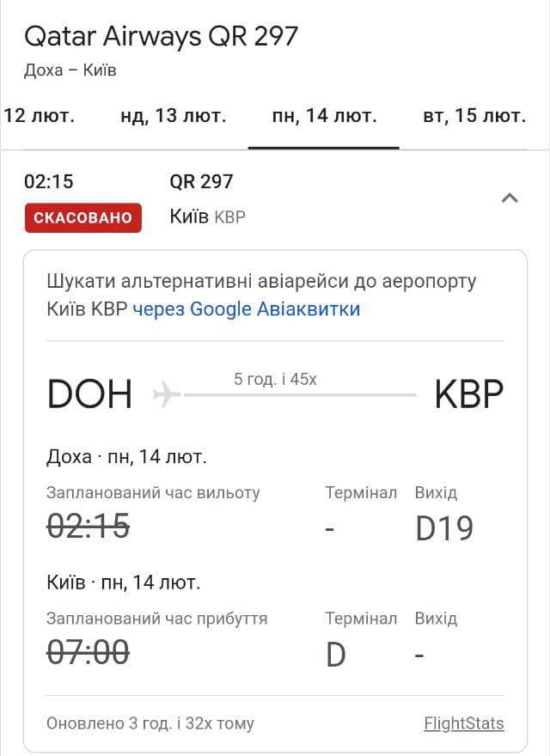
Task: Open the 'через Google Авіаквитки' link
Action: pos(247,309)
